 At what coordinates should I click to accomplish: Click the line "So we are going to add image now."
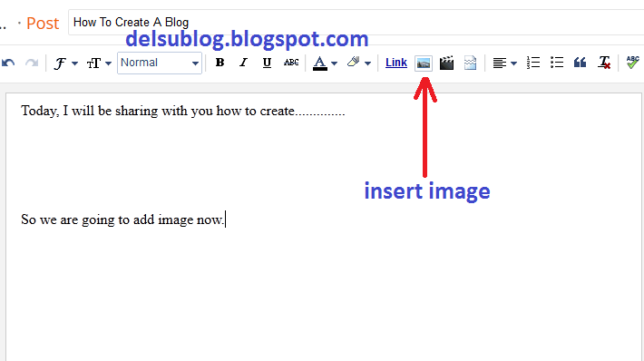(x=122, y=220)
